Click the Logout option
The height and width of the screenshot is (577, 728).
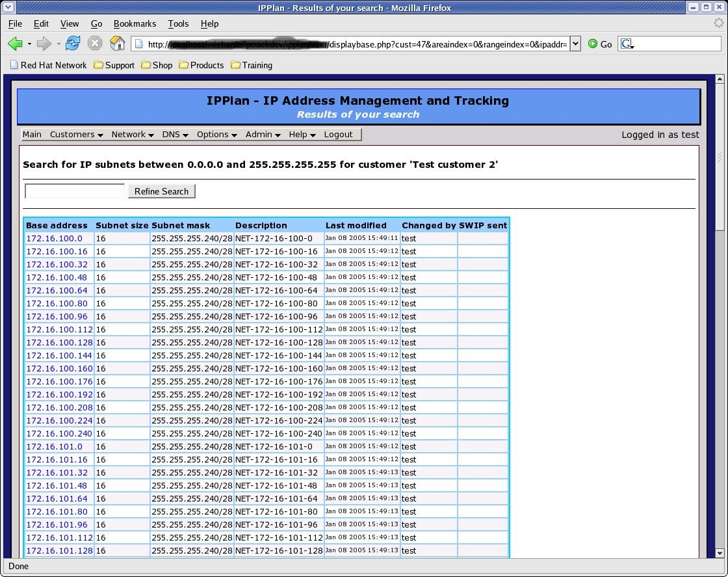(x=339, y=135)
